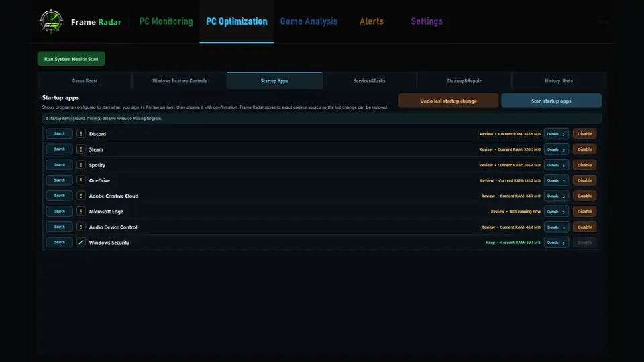Click Undo last startup change
The image size is (644, 362).
pos(449,101)
